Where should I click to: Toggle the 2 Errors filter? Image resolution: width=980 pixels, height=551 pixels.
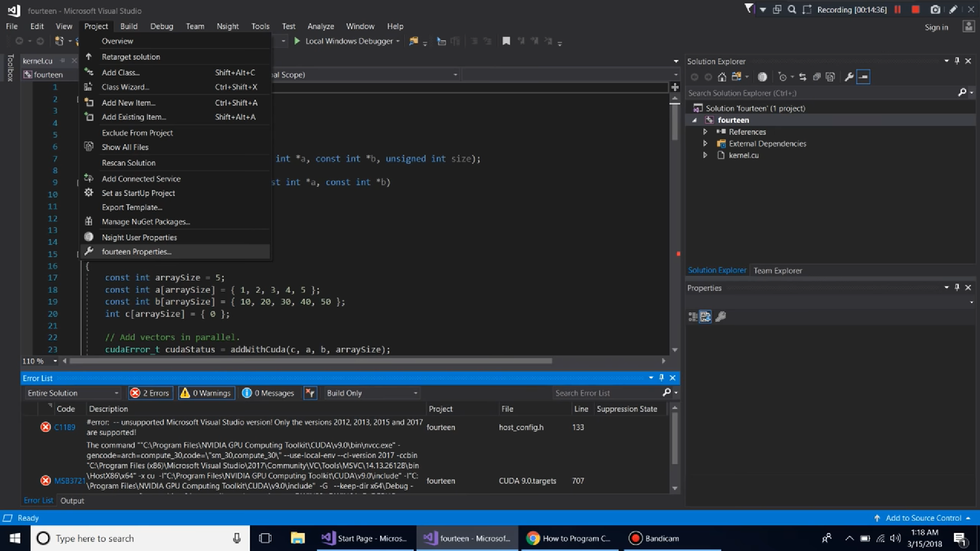[151, 393]
